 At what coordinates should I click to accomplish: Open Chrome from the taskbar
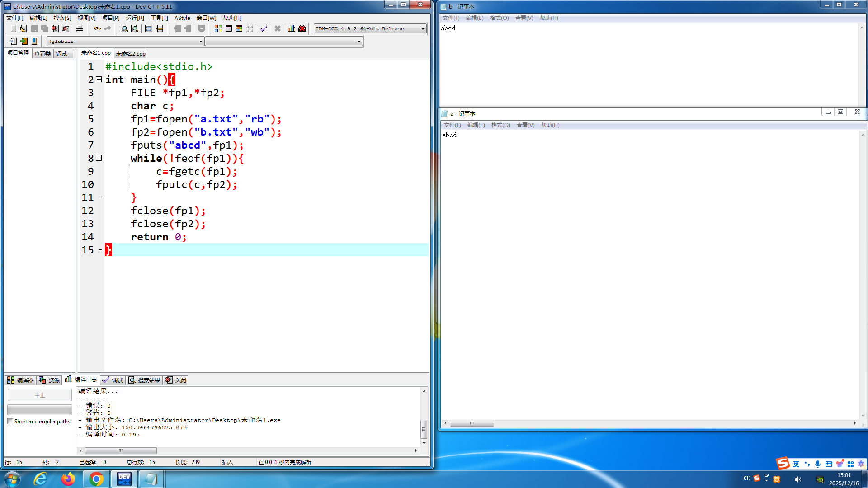(96, 479)
